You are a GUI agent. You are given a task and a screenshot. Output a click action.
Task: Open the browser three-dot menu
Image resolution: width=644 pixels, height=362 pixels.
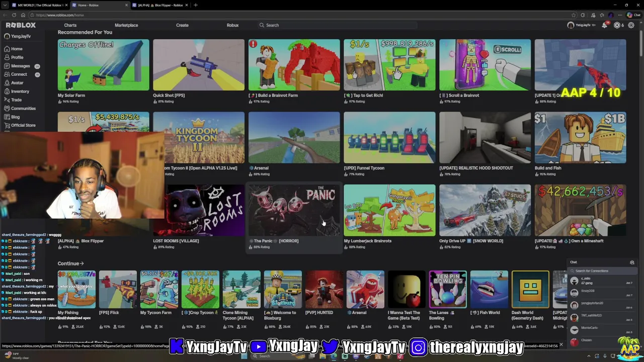(620, 15)
